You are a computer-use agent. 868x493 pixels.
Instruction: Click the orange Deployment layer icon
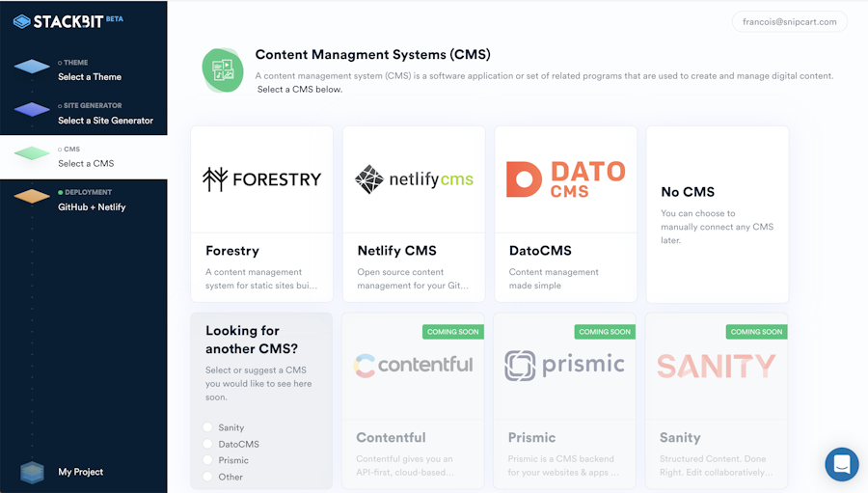tap(32, 196)
